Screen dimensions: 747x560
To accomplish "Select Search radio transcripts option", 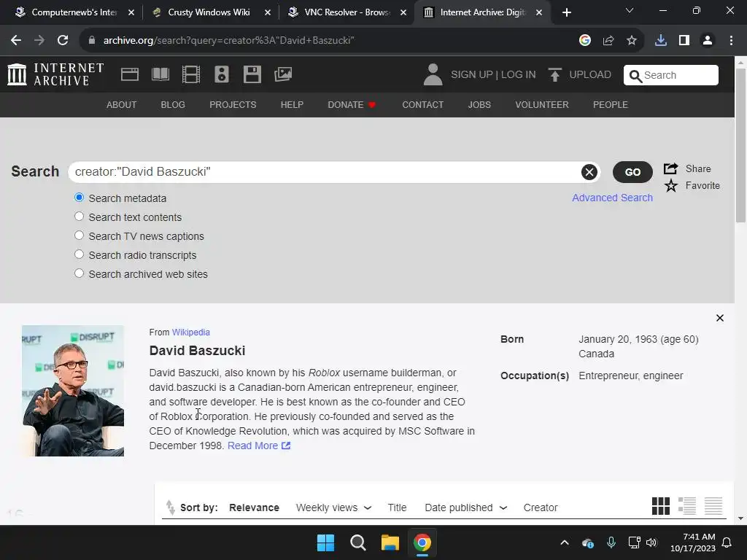I will coord(79,254).
